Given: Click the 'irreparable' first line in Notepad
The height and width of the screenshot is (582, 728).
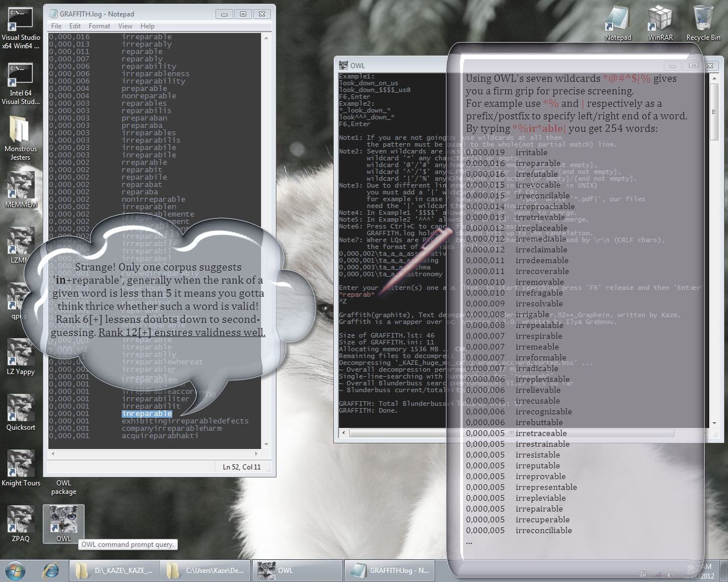Looking at the screenshot, I should pyautogui.click(x=147, y=37).
